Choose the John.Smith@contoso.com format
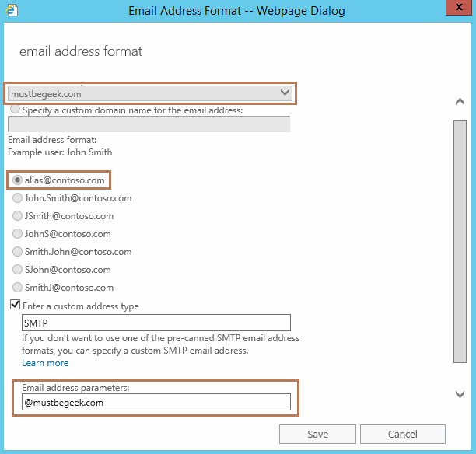Screen dimensions: 476x454 pyautogui.click(x=18, y=198)
